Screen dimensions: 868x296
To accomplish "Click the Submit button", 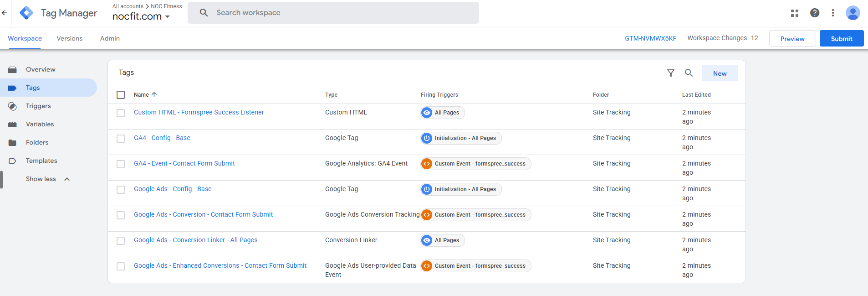I will (842, 39).
